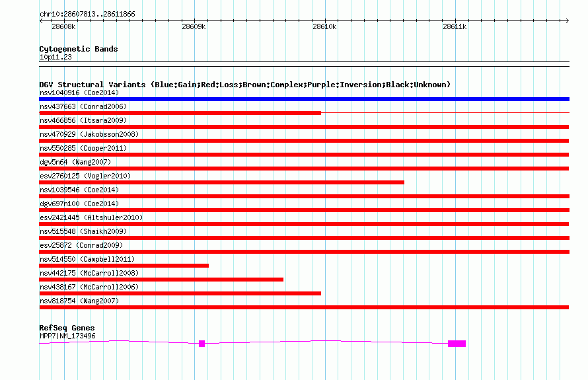
Task: Select nsv442175 (McCarroll2008) variant label
Action: coord(89,273)
